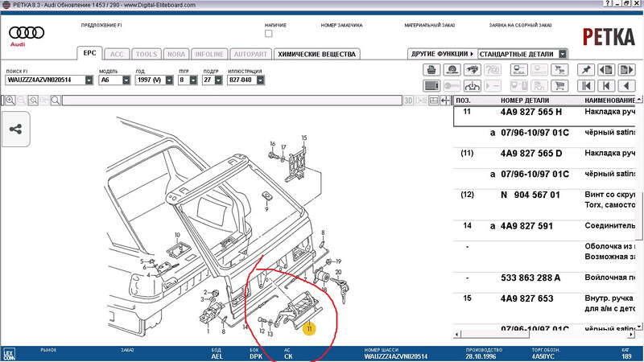Expand the ГОД dropdown showing 1997 (V)
The image size is (644, 362).
point(169,80)
